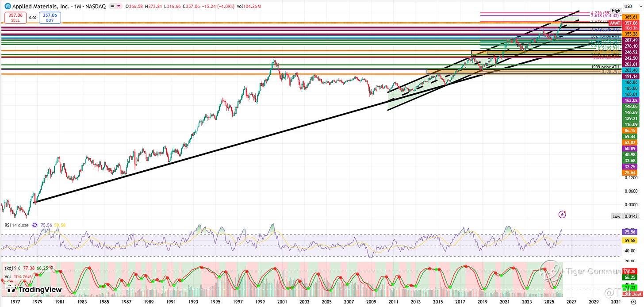Click the purple lightning replay icon on chart
This screenshot has height=307, width=644.
point(562,215)
